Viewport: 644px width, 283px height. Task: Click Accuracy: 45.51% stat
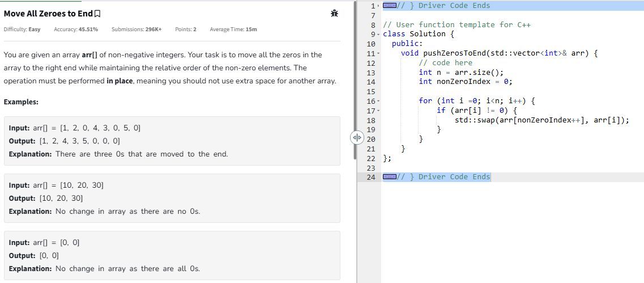pos(76,29)
